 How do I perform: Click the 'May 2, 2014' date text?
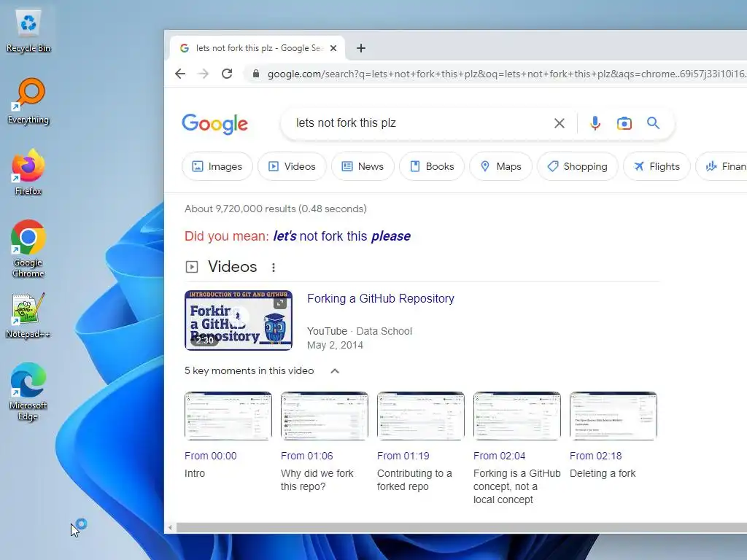pos(335,345)
